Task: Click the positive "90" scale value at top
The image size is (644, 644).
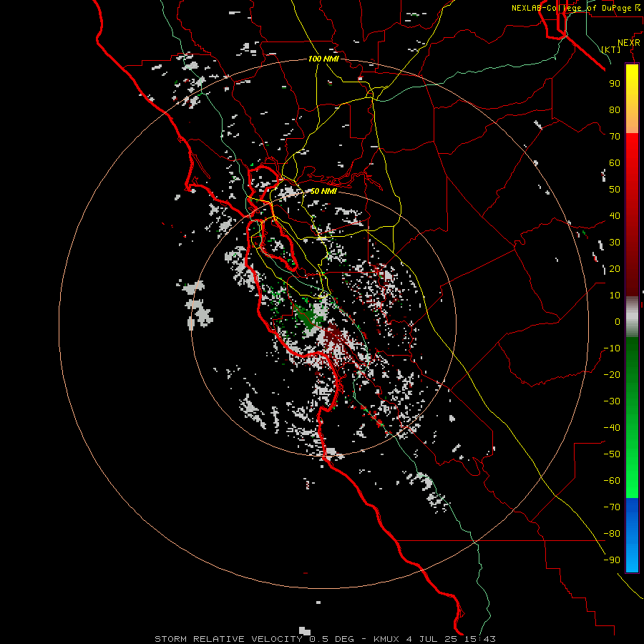Action: click(615, 84)
